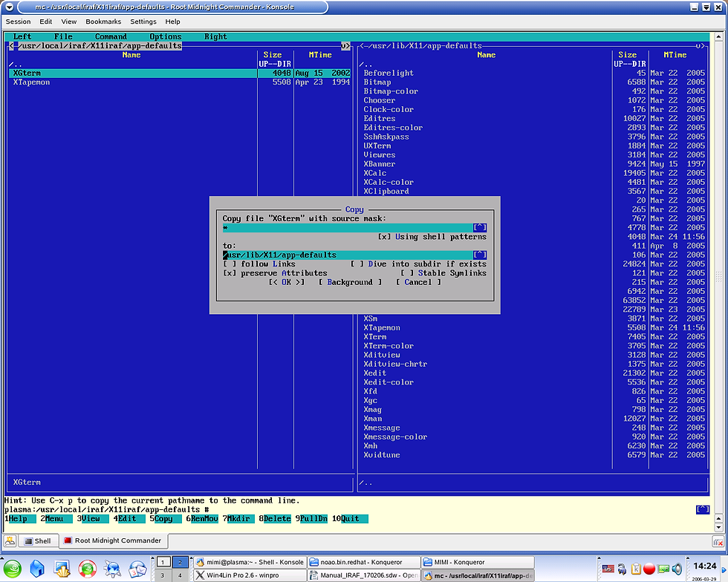
Task: Click the Background button in the Copy dialog
Action: click(x=350, y=282)
